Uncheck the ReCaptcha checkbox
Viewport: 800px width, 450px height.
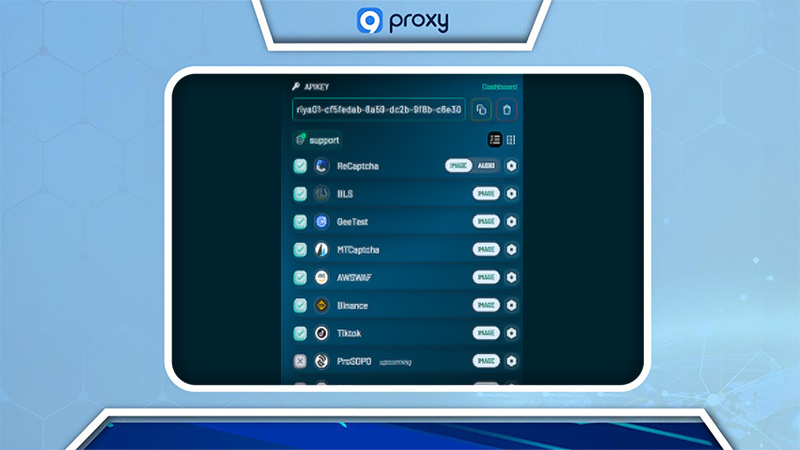tap(300, 166)
